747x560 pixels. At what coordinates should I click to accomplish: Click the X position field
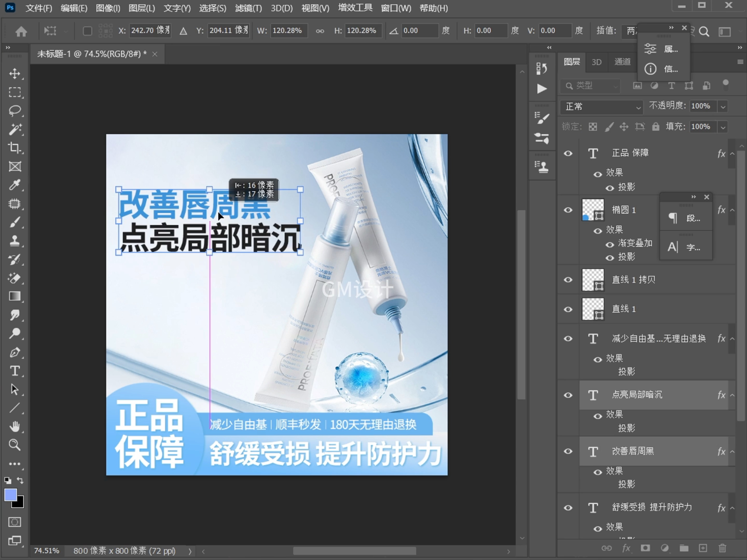[x=150, y=31]
